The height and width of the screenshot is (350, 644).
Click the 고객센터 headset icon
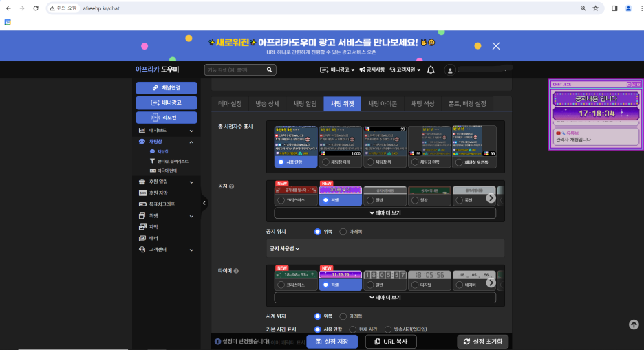142,250
